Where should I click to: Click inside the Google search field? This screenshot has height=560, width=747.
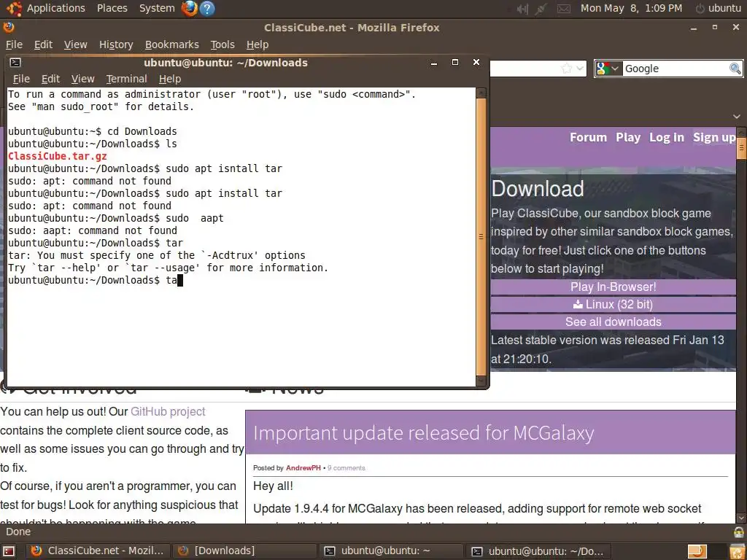(x=676, y=69)
